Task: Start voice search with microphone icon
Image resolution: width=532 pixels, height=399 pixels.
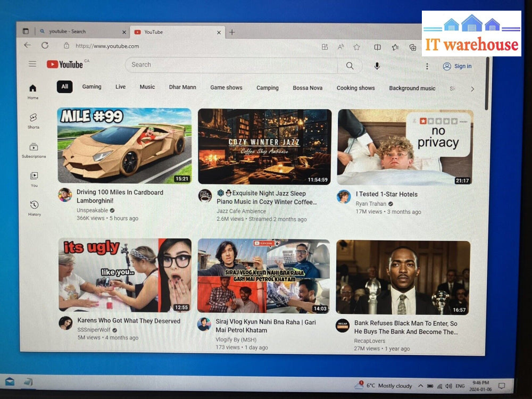Action: pyautogui.click(x=377, y=66)
